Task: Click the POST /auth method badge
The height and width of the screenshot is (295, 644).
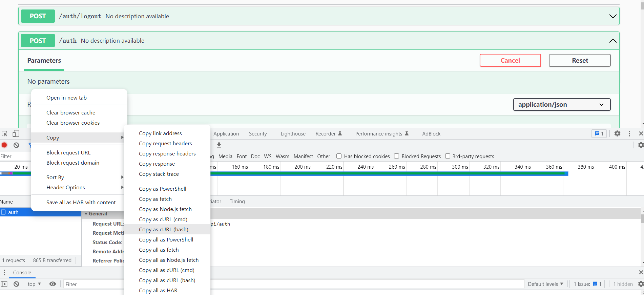Action: (x=38, y=41)
